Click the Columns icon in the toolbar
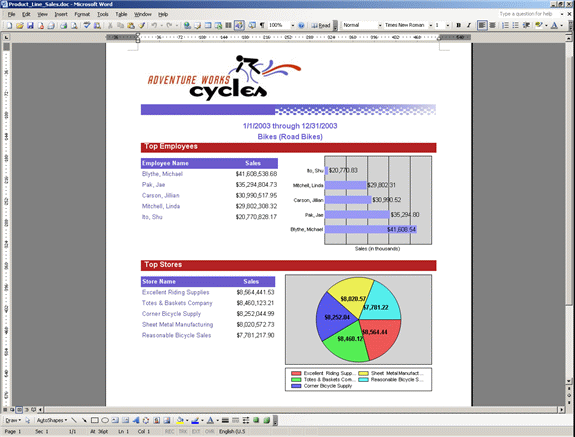 (x=228, y=25)
